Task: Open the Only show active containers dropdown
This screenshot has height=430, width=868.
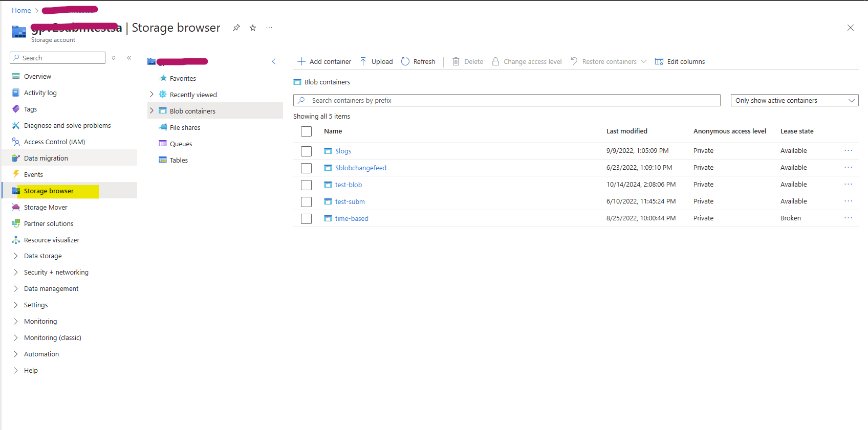Action: (794, 100)
